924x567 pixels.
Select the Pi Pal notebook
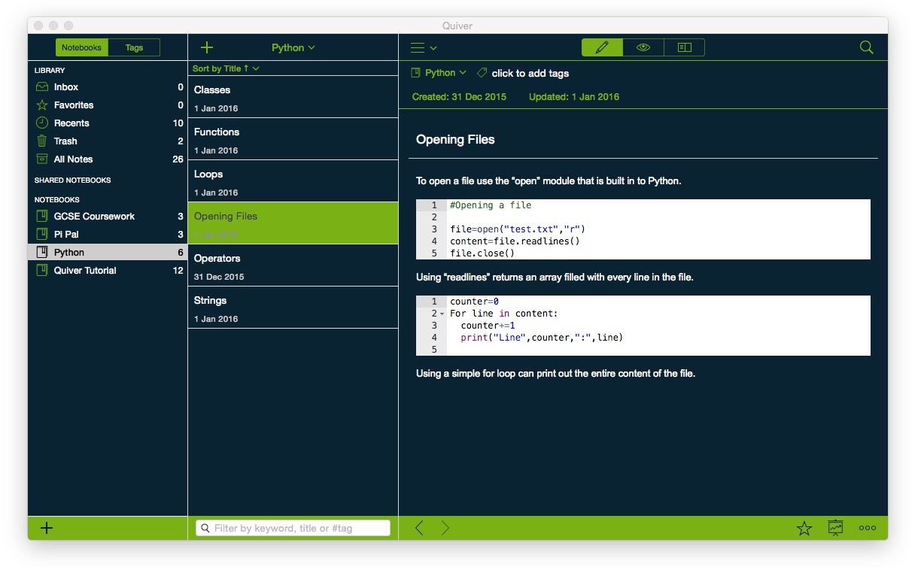pos(108,235)
